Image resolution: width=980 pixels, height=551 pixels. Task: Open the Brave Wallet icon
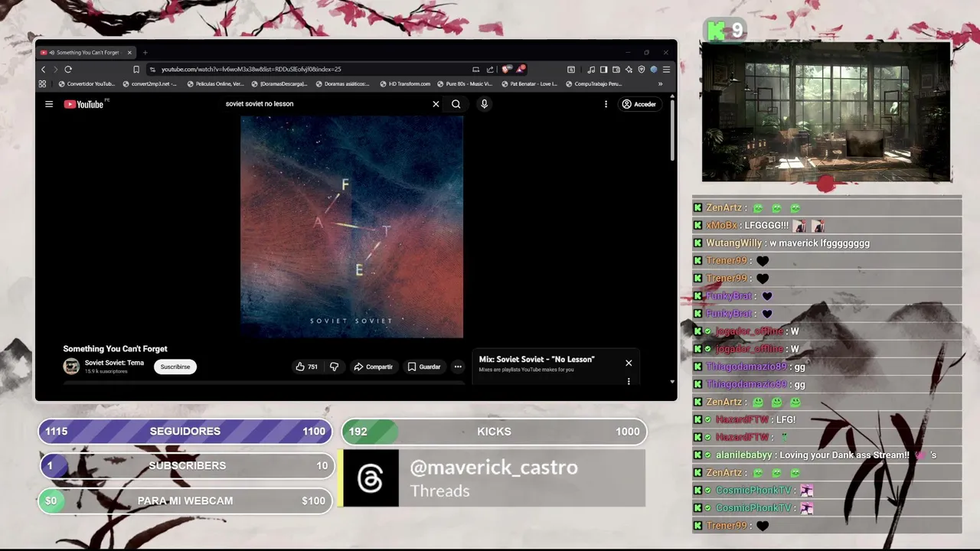(616, 70)
